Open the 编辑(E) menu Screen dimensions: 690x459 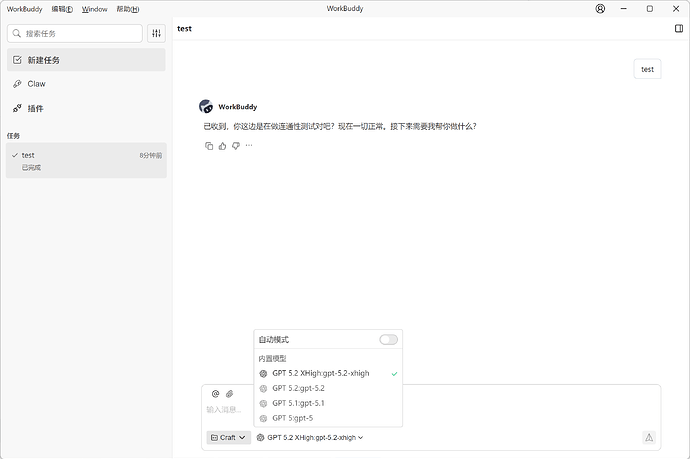point(62,9)
